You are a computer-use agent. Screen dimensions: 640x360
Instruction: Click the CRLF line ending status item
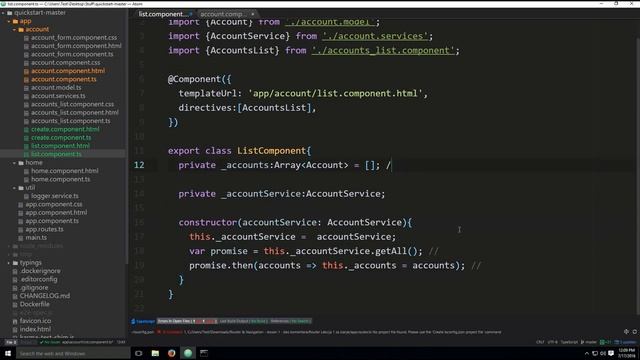coord(540,342)
